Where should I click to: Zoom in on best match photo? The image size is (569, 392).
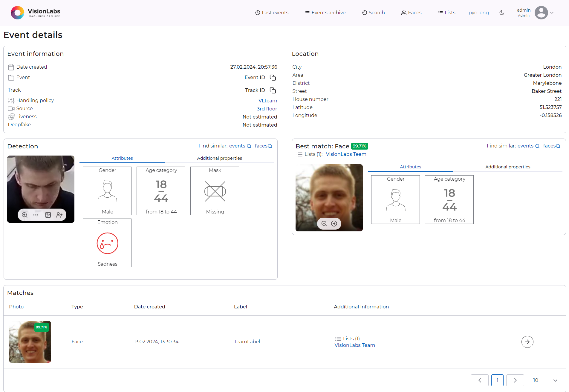coord(324,224)
